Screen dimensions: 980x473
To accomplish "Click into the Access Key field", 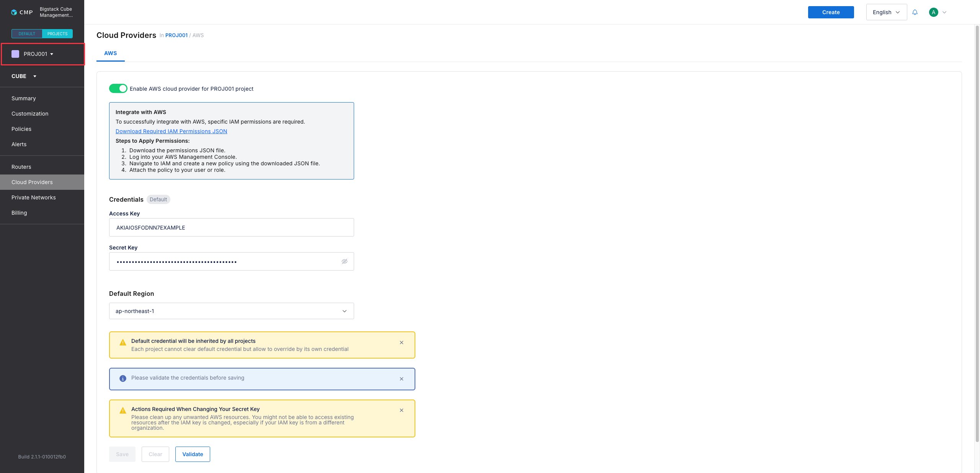I will 232,227.
